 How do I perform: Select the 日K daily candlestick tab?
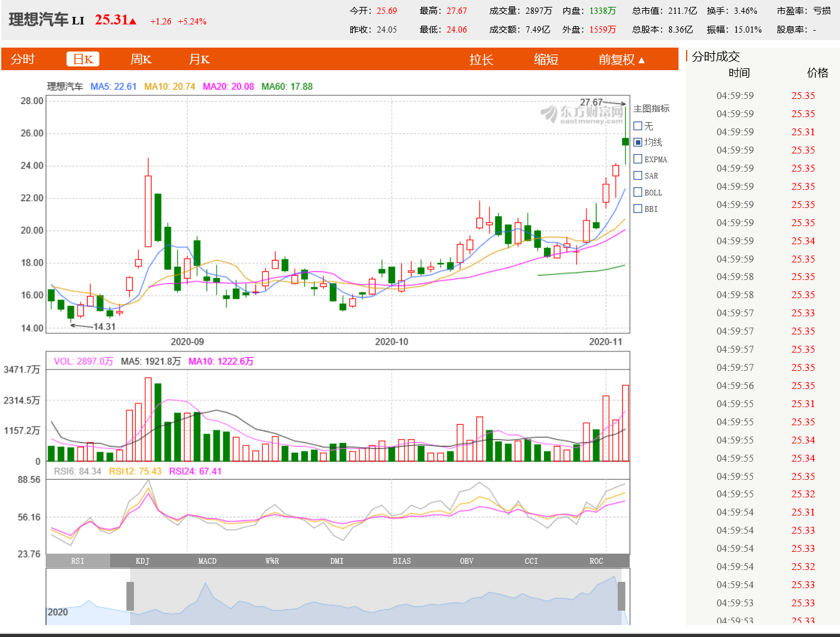83,59
